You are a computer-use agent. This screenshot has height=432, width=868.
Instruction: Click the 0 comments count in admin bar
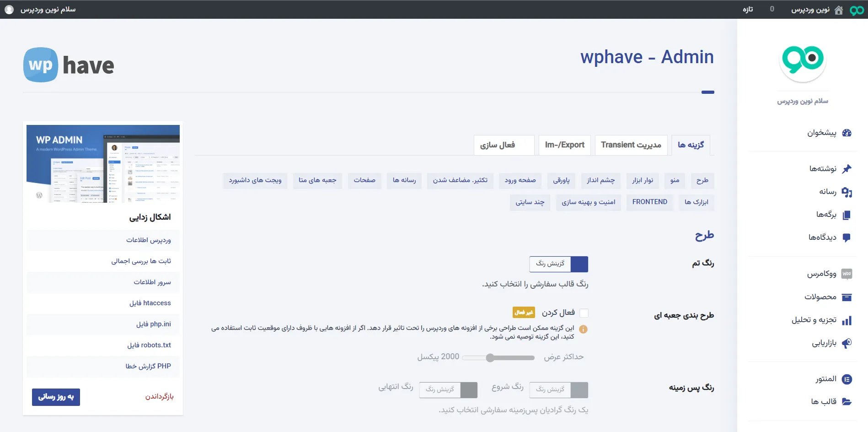[772, 9]
